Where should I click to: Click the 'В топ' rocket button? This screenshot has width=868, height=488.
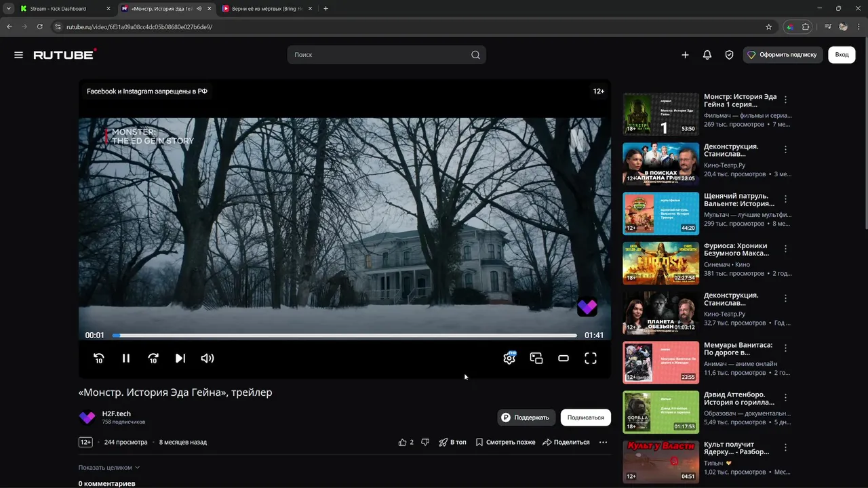(452, 442)
